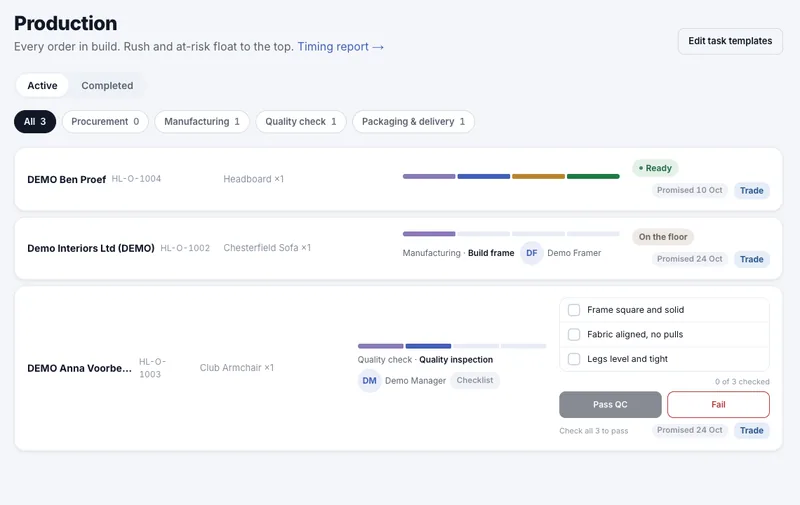Viewport: 800px width, 505px height.
Task: Click order number HL-O-1003
Action: point(153,368)
